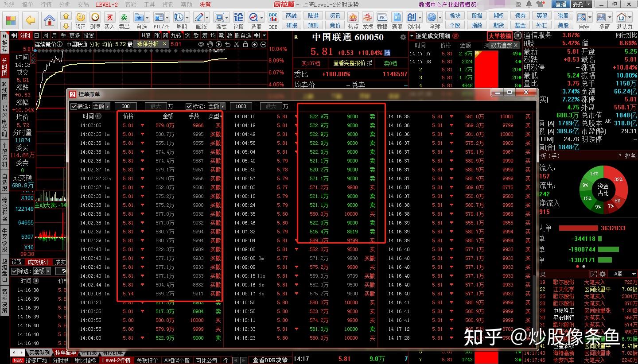Viewport: 638px width, 364px height.
Task: Click the page down arrow icon
Action: (66, 25)
